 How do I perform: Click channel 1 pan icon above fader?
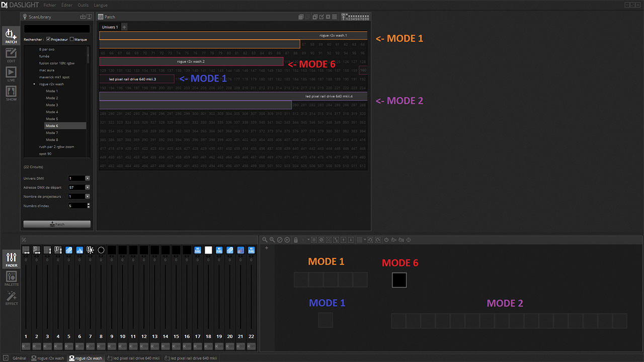pyautogui.click(x=26, y=250)
